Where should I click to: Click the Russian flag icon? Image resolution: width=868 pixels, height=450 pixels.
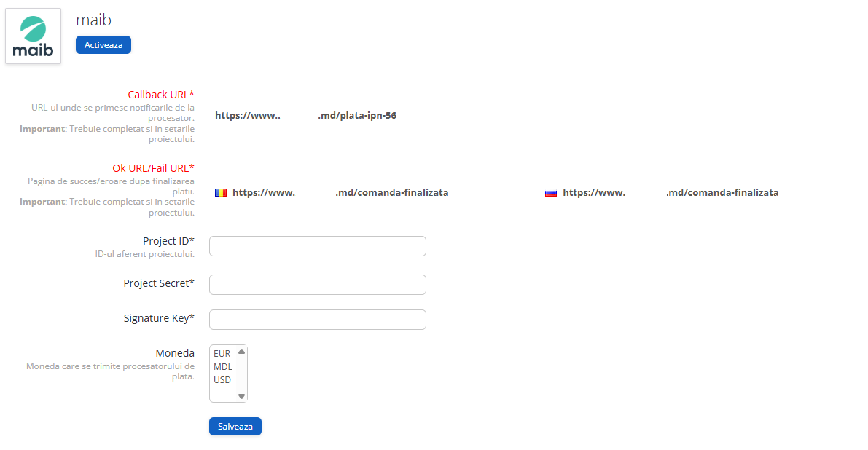pos(551,193)
